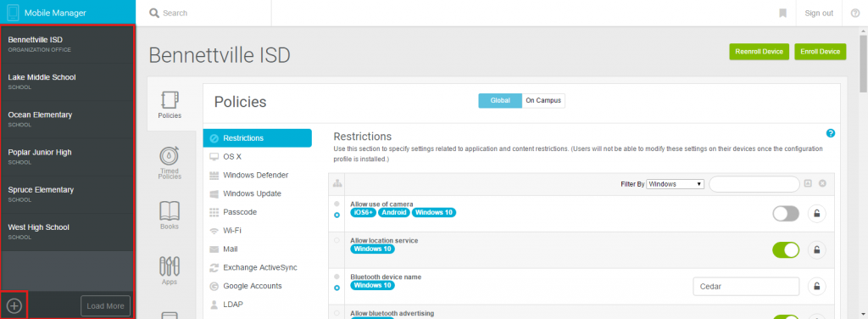
Task: Click the restrictions filter text box
Action: coord(754,184)
